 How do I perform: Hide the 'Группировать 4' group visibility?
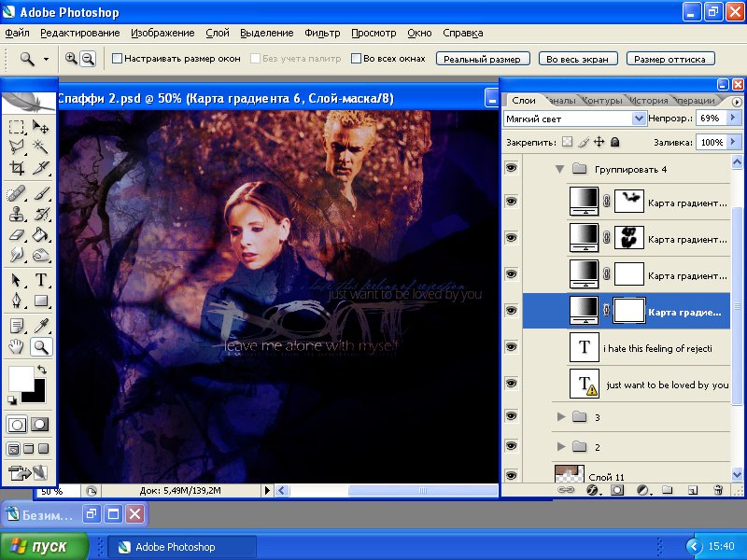coord(511,169)
